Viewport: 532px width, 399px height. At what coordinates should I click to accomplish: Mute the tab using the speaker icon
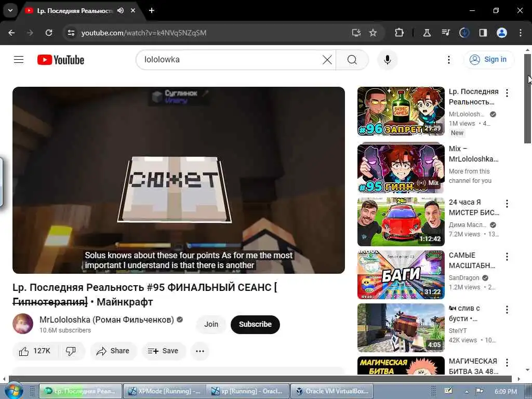pos(121,10)
